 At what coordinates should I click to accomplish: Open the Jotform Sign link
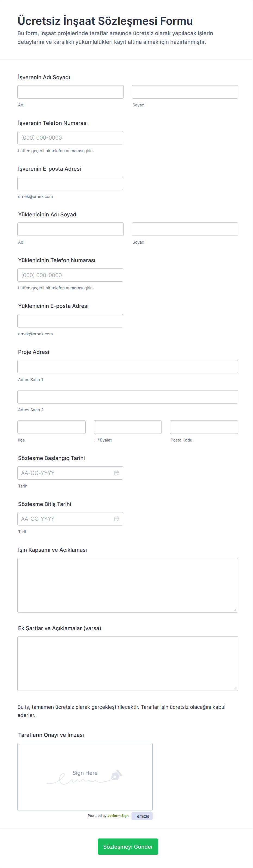pyautogui.click(x=118, y=816)
